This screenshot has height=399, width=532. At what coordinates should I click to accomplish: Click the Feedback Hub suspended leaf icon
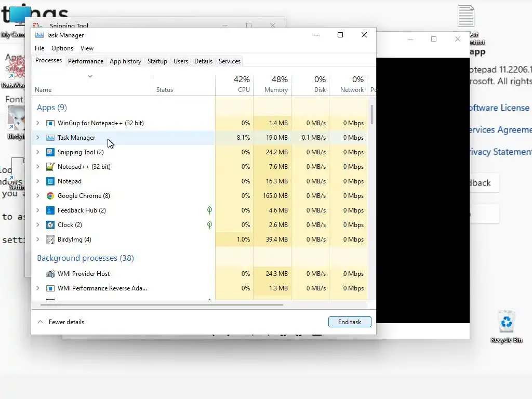pyautogui.click(x=210, y=210)
